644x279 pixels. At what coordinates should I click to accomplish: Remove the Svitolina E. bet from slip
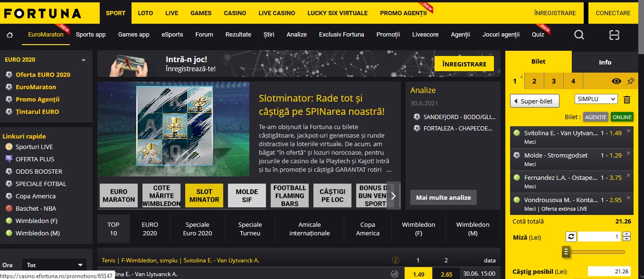pyautogui.click(x=628, y=131)
